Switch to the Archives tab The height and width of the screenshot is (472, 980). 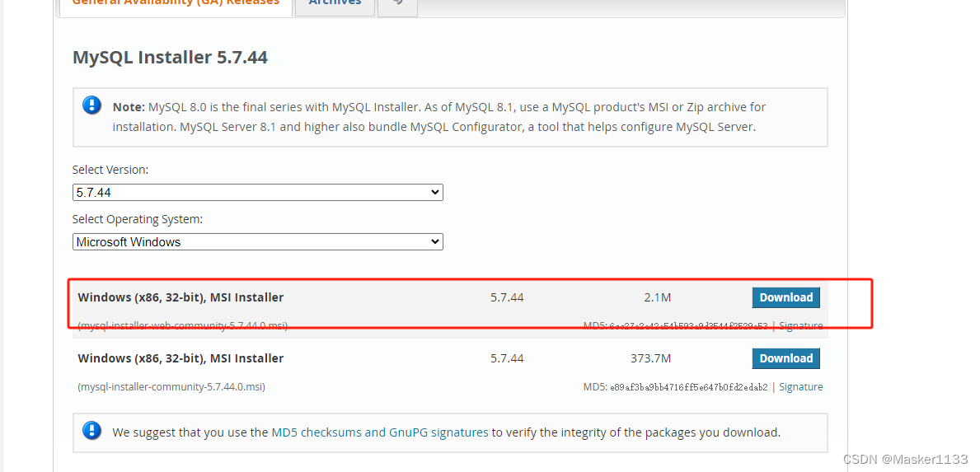[335, 5]
